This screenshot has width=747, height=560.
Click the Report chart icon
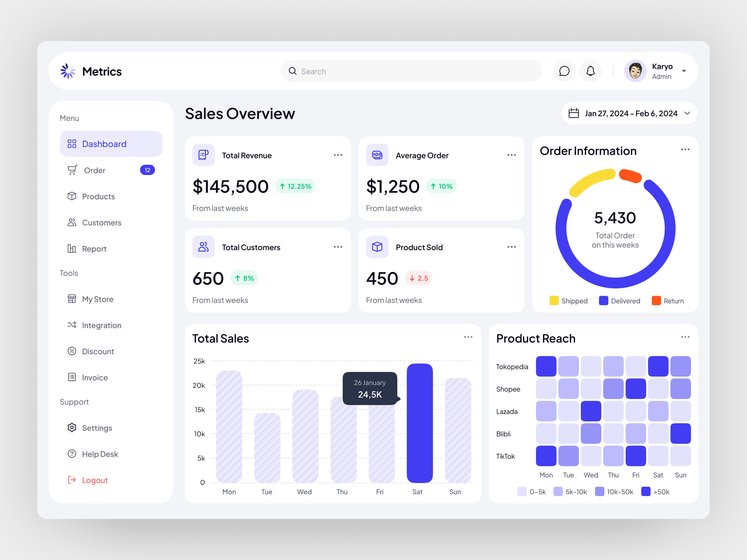[72, 248]
